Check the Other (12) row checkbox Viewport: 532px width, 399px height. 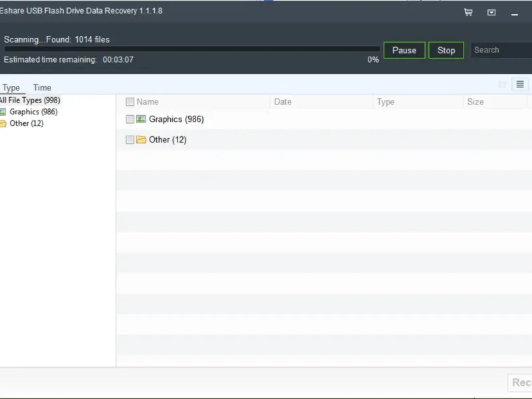(130, 140)
